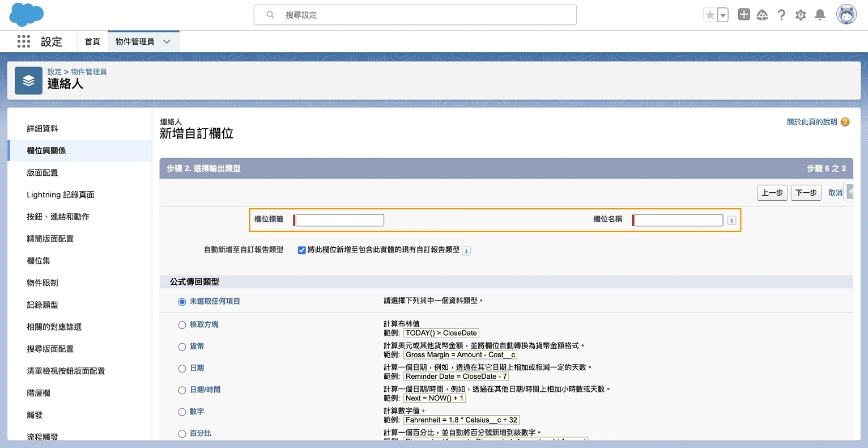Click the favorites star icon
868x448 pixels.
pyautogui.click(x=711, y=14)
